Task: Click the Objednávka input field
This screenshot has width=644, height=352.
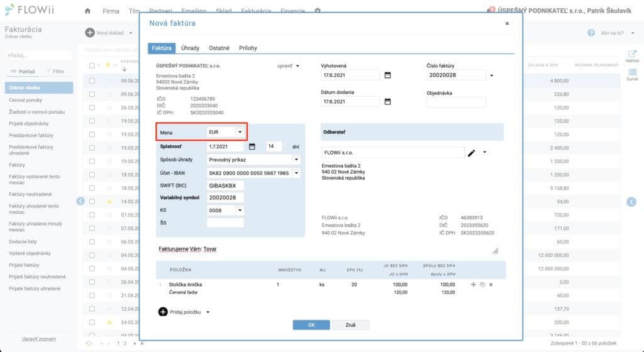Action: (456, 102)
